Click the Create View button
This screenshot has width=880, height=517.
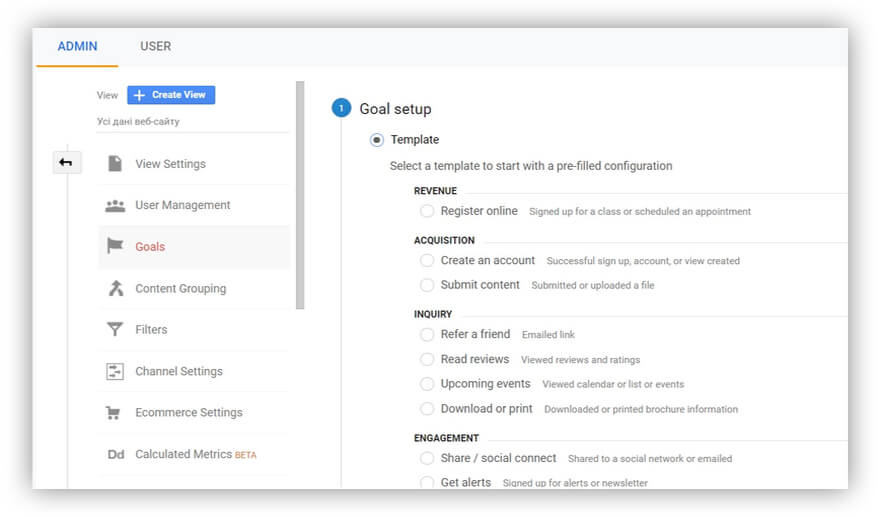171,95
